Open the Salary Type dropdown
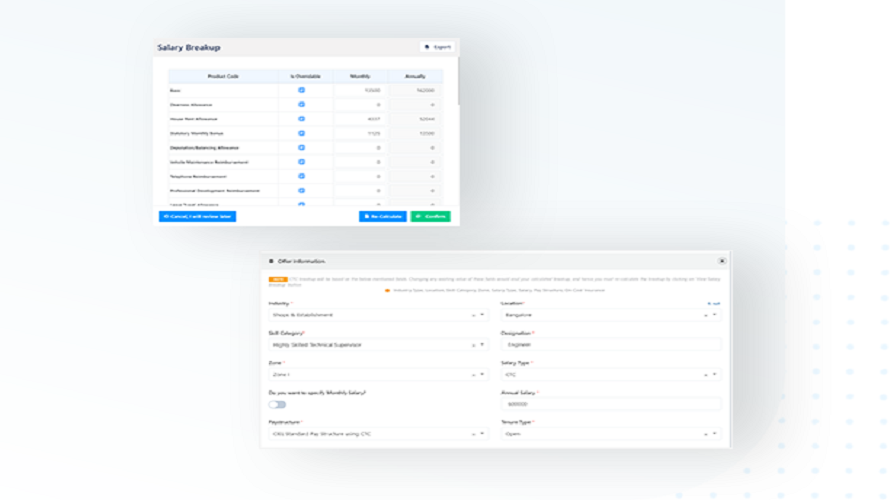Image resolution: width=890 pixels, height=500 pixels. point(611,375)
